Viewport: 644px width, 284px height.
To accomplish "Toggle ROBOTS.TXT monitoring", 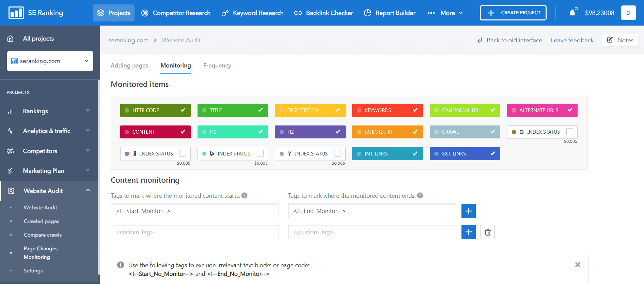I will 388,132.
